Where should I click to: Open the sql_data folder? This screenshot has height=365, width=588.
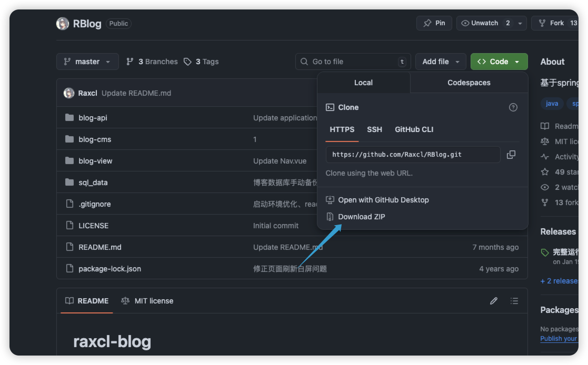(93, 182)
